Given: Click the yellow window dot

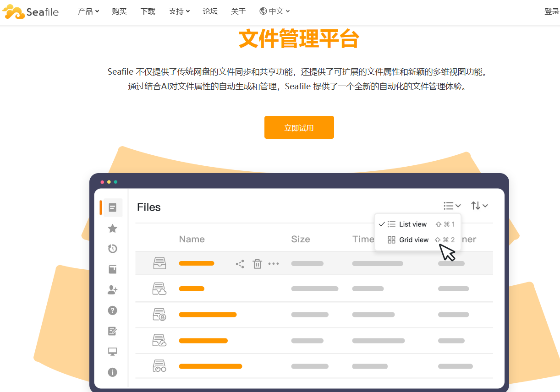Looking at the screenshot, I should point(109,182).
